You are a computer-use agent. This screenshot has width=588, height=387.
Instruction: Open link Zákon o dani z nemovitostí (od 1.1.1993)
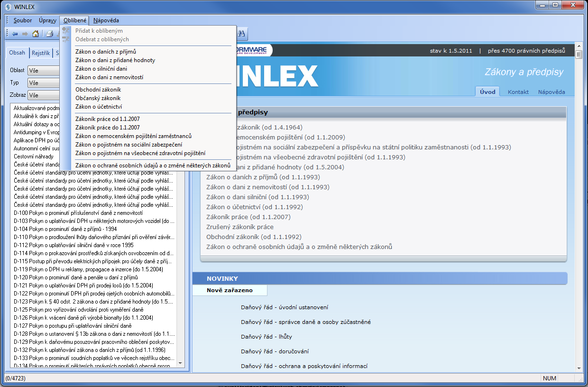point(267,187)
